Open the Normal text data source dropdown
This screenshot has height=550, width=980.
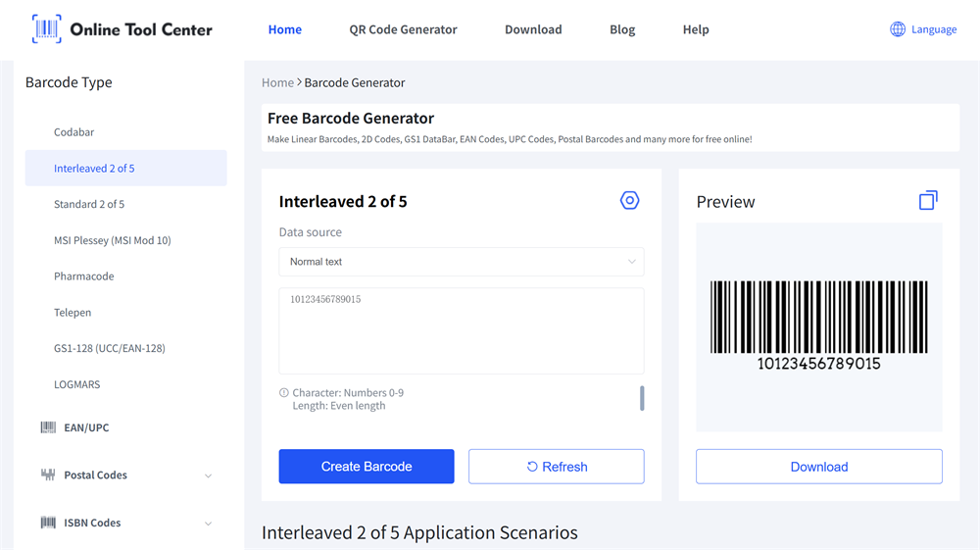tap(462, 262)
